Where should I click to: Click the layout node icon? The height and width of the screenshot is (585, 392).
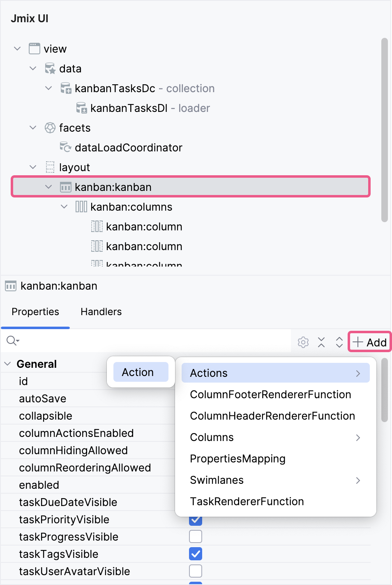(x=50, y=167)
